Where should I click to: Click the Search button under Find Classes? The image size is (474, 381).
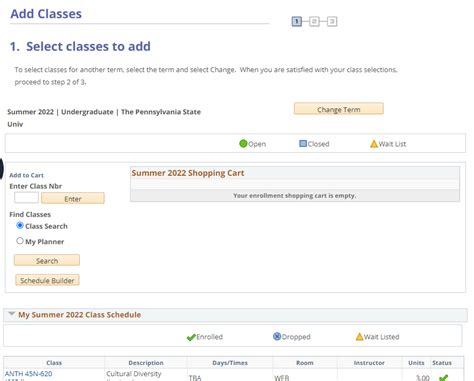tap(47, 260)
